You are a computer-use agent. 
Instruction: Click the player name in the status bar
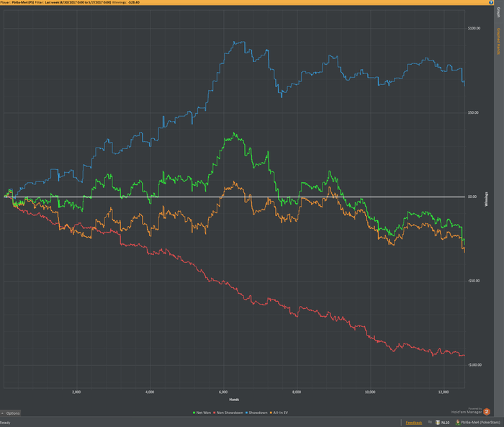tap(480, 423)
